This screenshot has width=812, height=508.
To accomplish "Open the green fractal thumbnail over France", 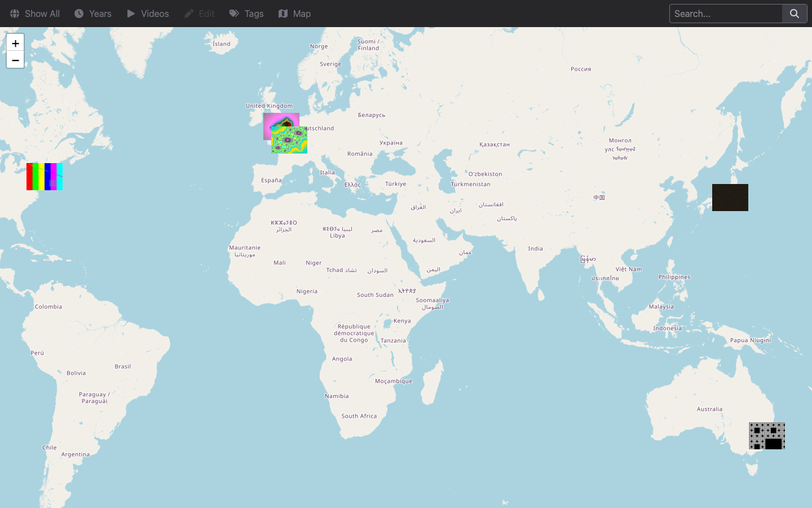I will 289,140.
